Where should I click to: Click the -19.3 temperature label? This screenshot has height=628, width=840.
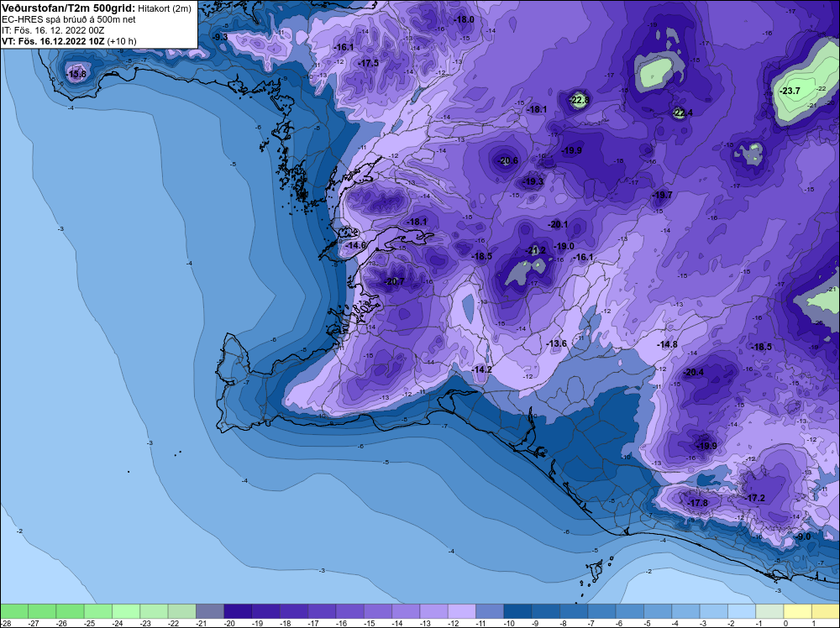coord(533,182)
